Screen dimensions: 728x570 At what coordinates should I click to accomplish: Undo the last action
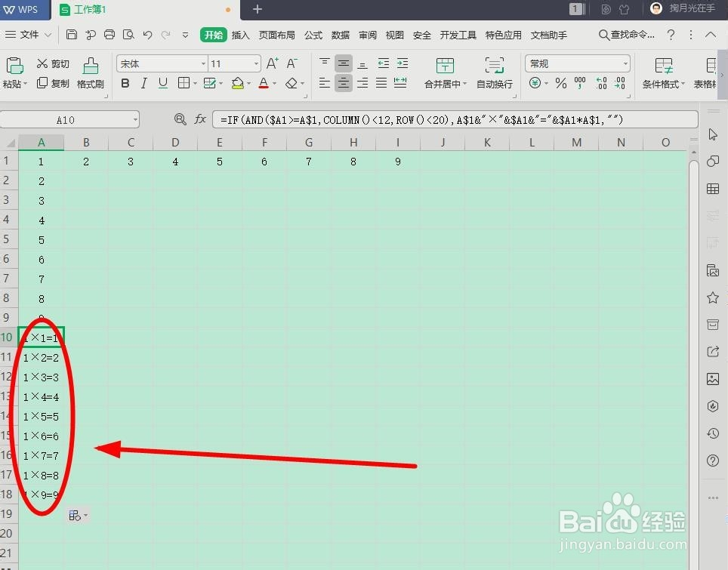[148, 35]
